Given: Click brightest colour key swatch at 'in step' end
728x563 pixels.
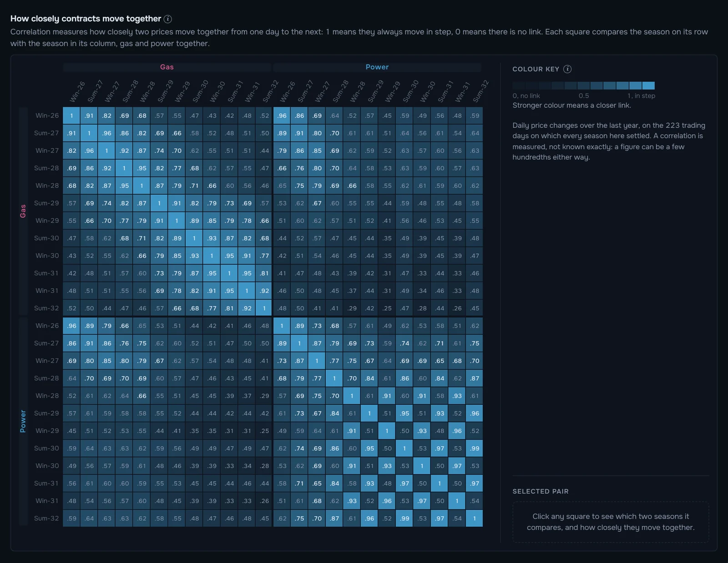Looking at the screenshot, I should 648,85.
